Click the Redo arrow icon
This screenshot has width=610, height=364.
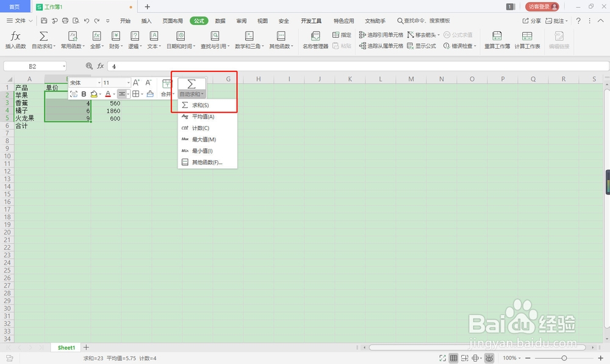pyautogui.click(x=97, y=21)
